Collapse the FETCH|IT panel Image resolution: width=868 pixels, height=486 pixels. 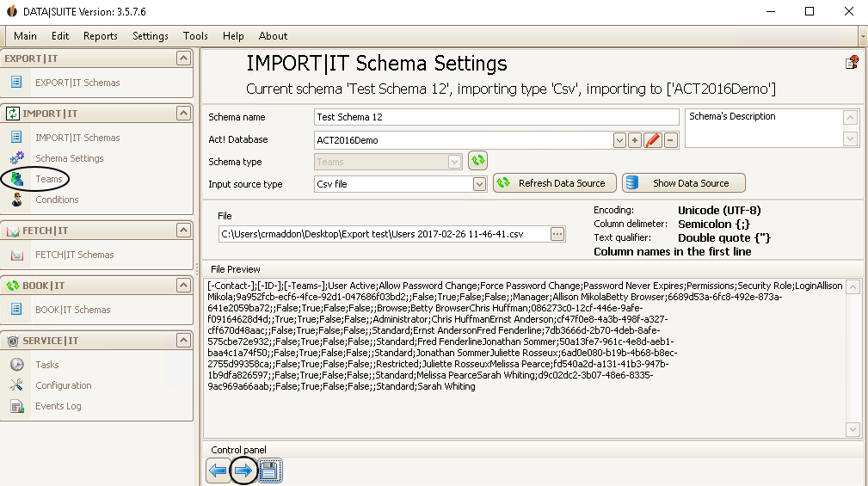point(183,231)
